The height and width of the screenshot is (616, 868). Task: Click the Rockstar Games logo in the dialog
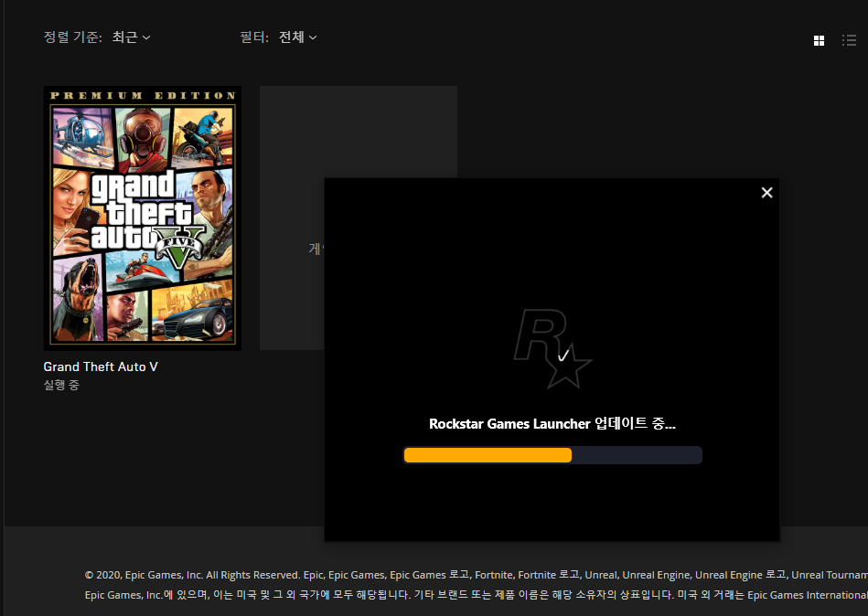[x=552, y=348]
